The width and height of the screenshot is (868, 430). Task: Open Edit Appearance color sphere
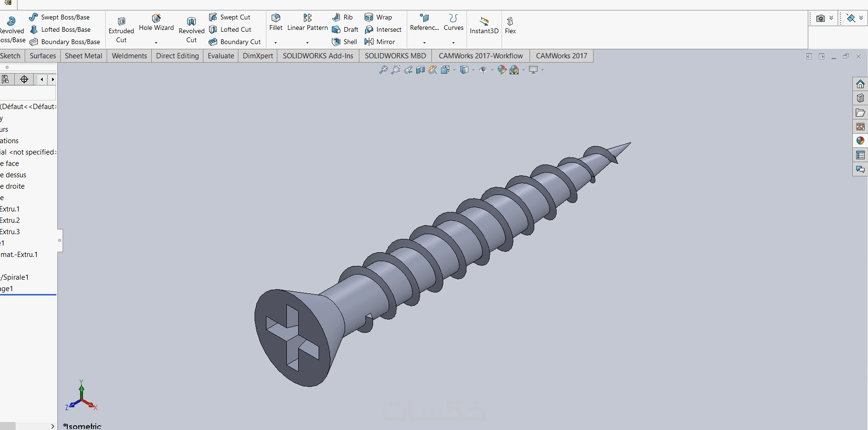point(502,70)
